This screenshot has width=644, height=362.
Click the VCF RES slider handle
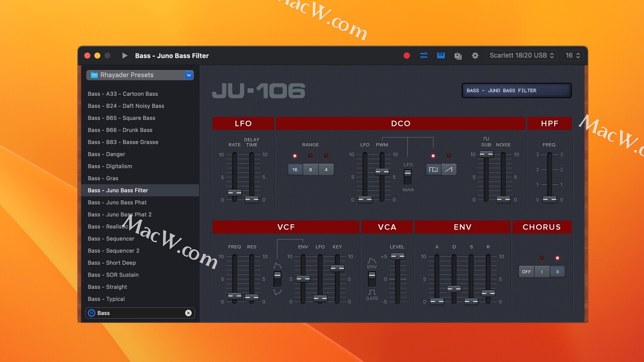(x=252, y=297)
